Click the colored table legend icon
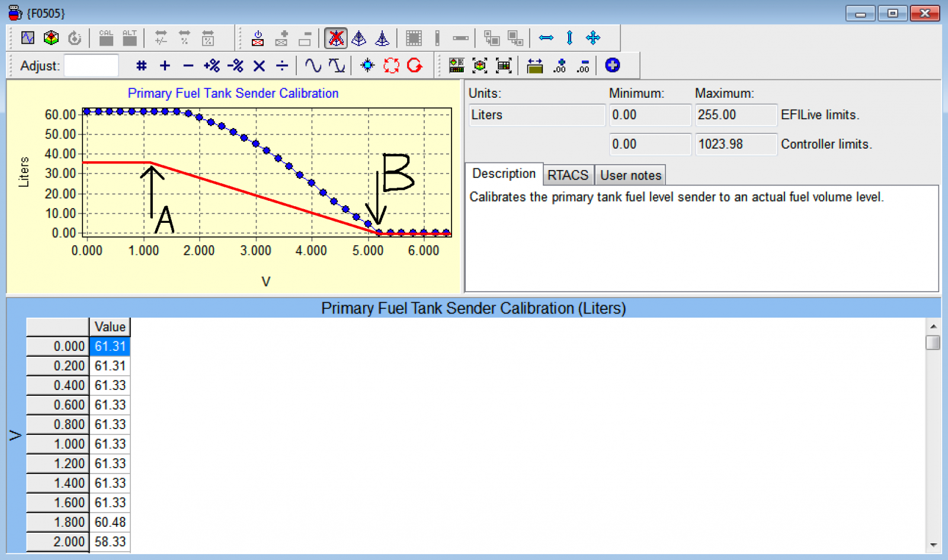Viewport: 948px width, 560px height. 456,65
